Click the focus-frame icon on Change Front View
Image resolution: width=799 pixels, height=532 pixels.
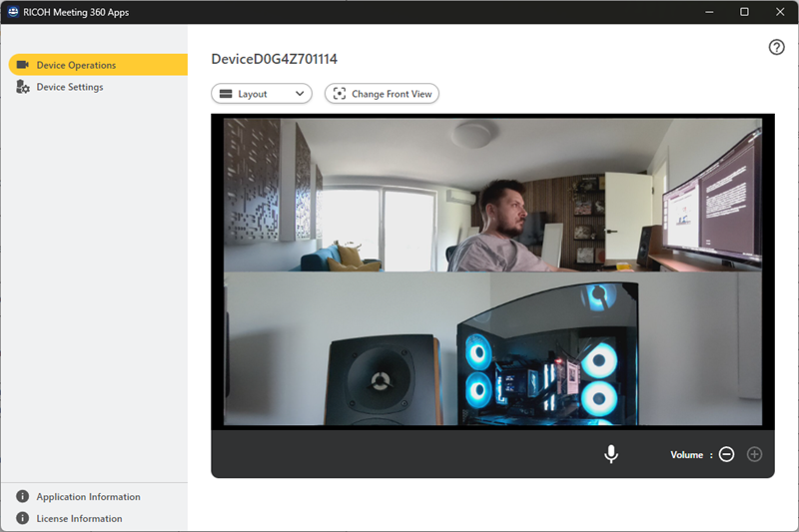340,94
